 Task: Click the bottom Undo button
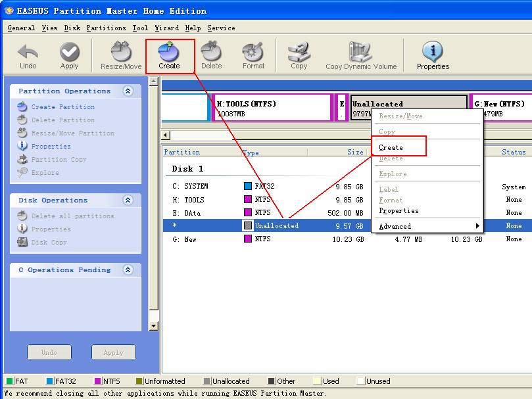tap(49, 352)
